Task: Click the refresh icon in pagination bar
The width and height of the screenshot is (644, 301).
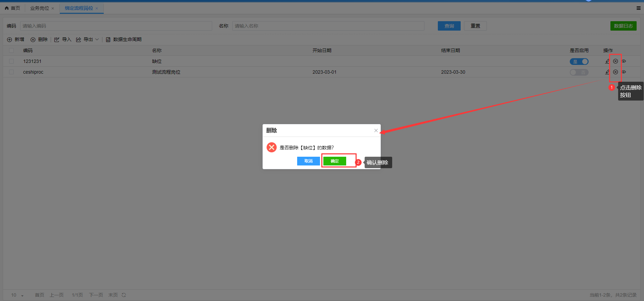Action: (x=124, y=295)
